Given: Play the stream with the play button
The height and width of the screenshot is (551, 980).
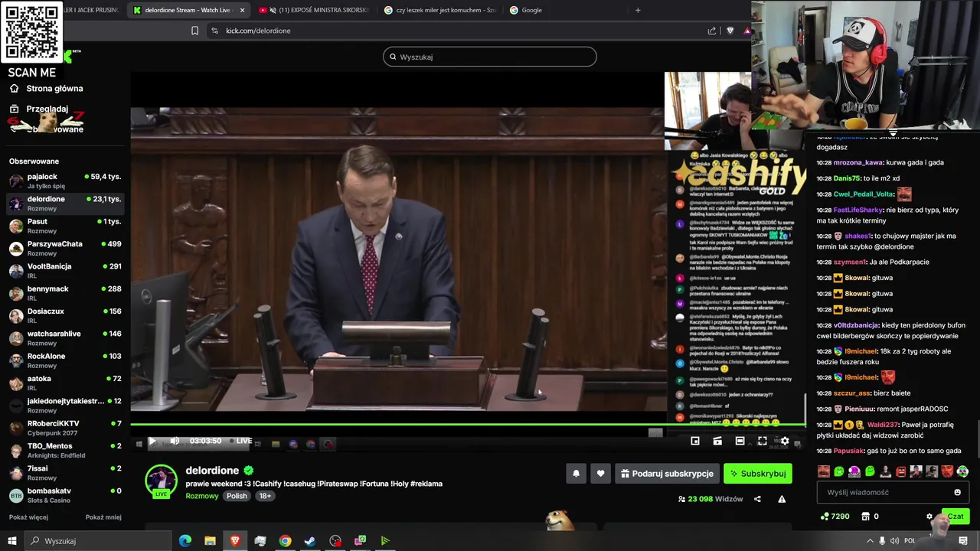Looking at the screenshot, I should [152, 441].
